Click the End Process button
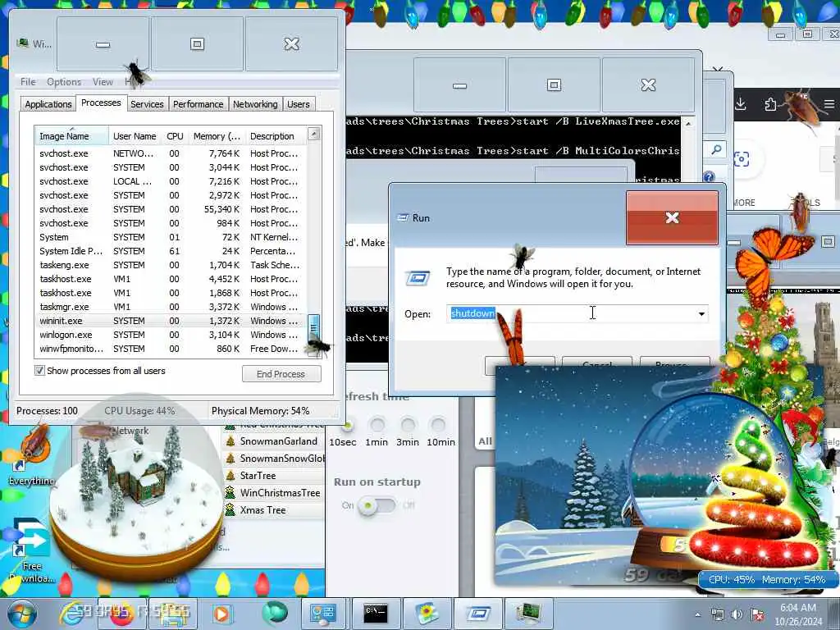Viewport: 840px width, 630px height. coord(281,374)
